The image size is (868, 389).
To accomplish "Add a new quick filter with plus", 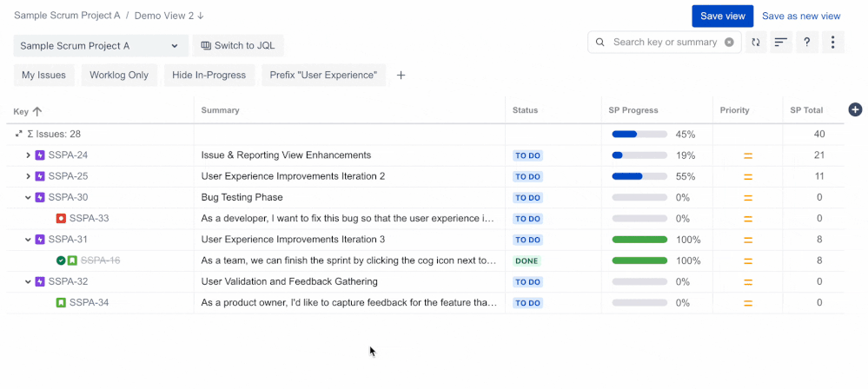I will (x=401, y=76).
